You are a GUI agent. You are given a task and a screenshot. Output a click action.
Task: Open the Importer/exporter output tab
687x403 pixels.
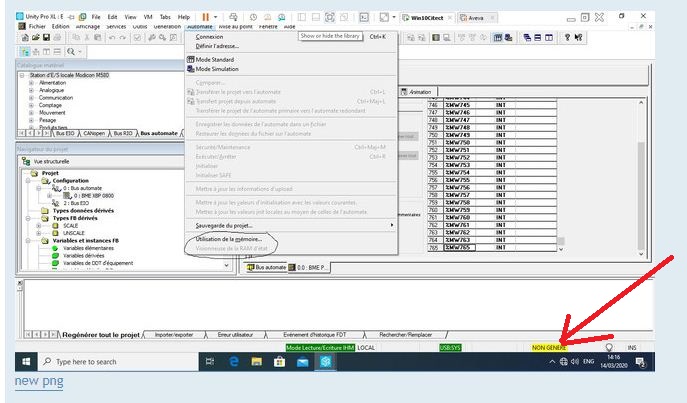(176, 334)
